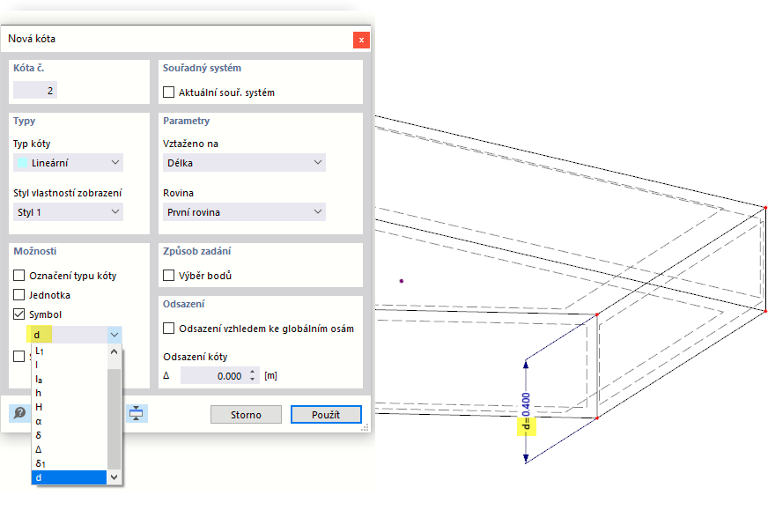Click the help magnifier icon at dialog bottom

pyautogui.click(x=19, y=413)
